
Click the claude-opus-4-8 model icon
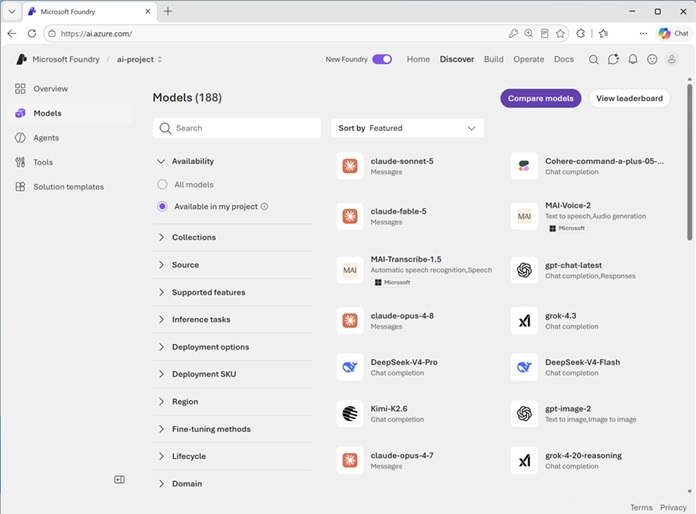tap(350, 320)
